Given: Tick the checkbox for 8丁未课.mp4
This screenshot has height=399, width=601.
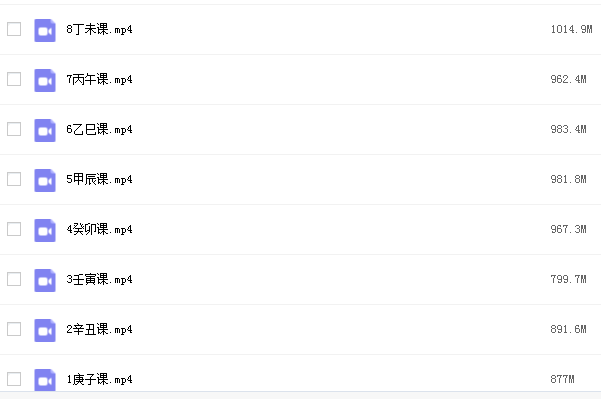Looking at the screenshot, I should [14, 29].
